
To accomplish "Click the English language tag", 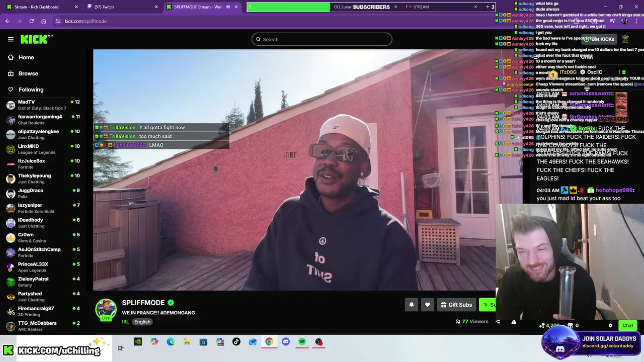I will pyautogui.click(x=142, y=322).
